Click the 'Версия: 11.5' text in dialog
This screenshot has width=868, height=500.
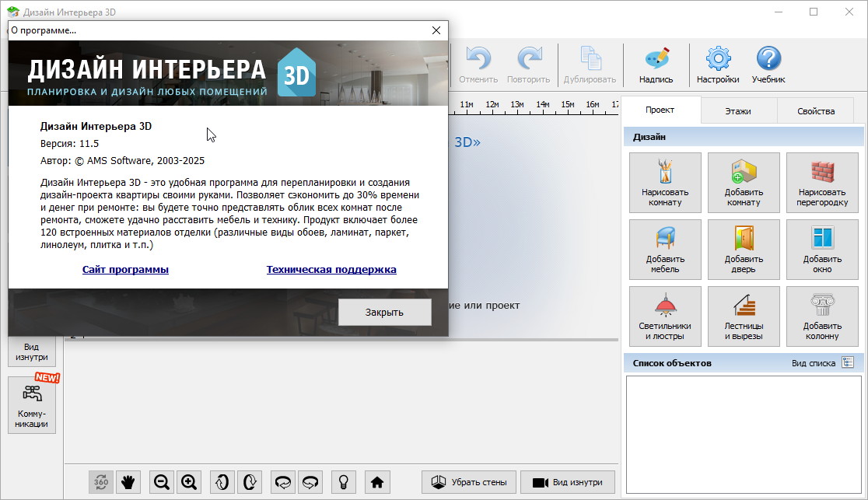70,144
